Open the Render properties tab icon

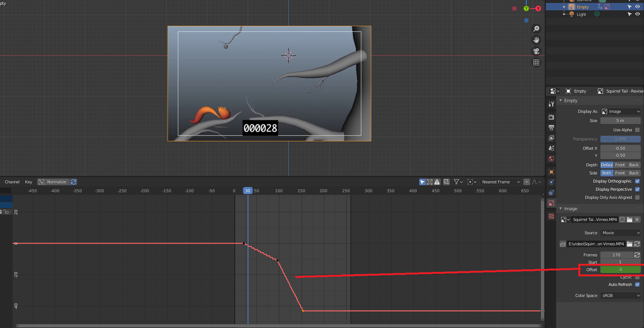tap(551, 117)
